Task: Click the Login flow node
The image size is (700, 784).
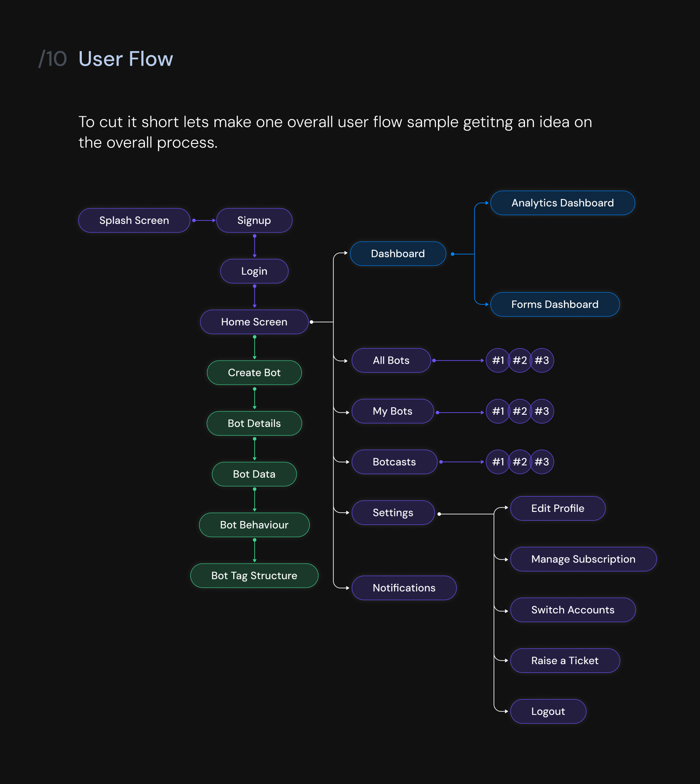Action: point(254,271)
